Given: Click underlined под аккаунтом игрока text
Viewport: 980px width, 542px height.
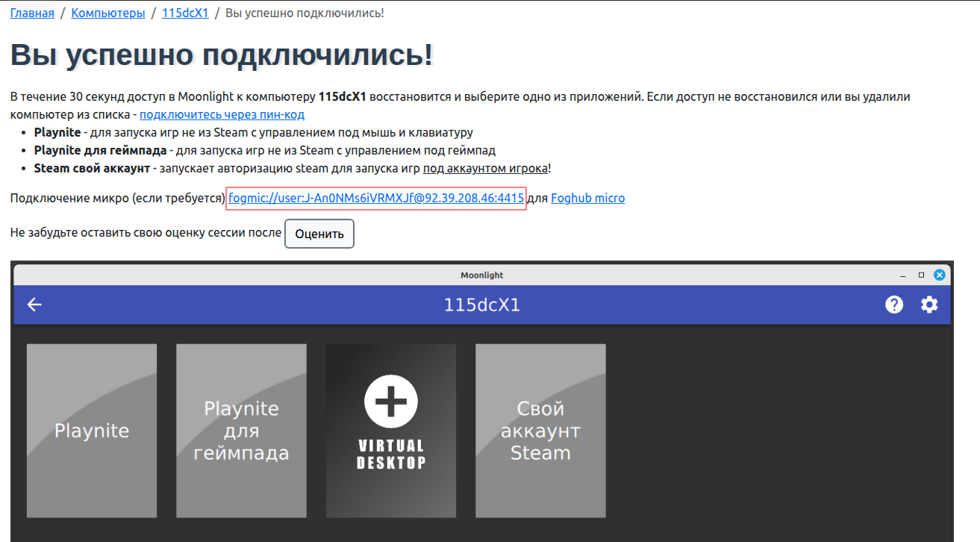Looking at the screenshot, I should tap(485, 169).
